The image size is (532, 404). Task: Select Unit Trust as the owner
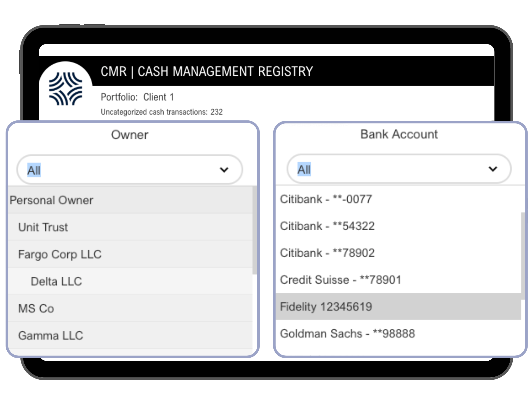point(43,227)
